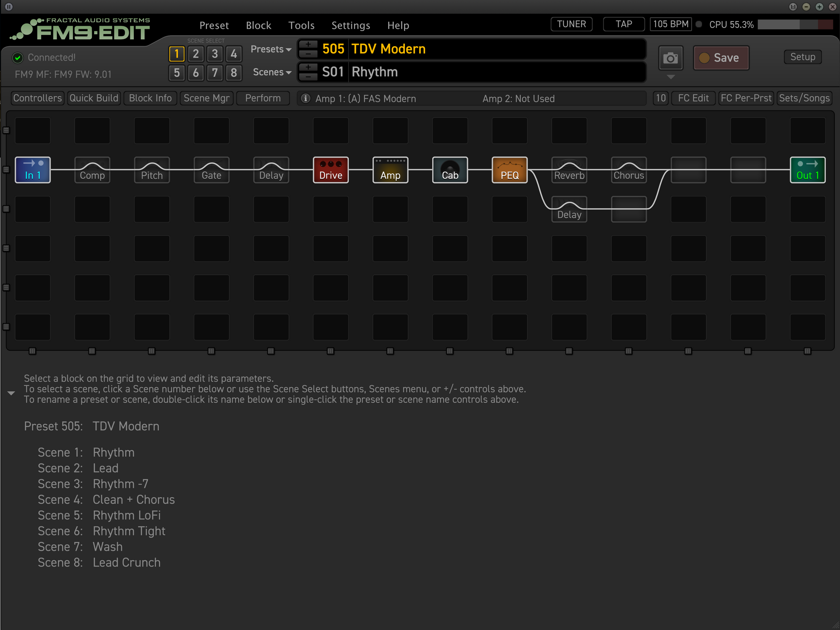Select the orange PEQ block
This screenshot has width=840, height=630.
tap(509, 170)
